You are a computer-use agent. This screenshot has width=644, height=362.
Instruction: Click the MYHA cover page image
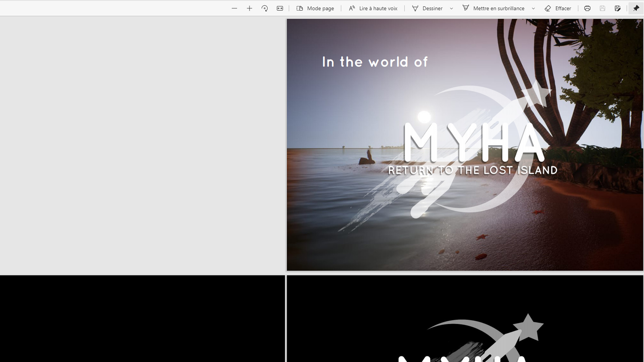[x=465, y=144]
